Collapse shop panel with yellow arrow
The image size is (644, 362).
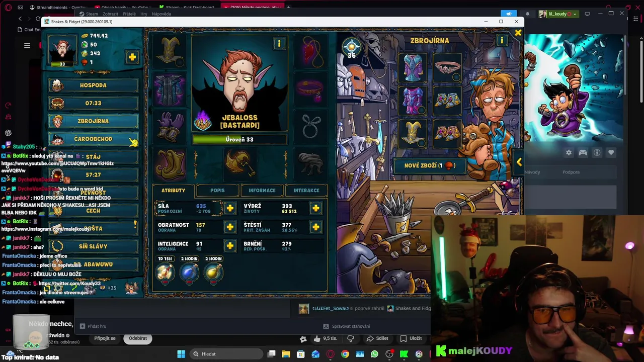pos(519,162)
